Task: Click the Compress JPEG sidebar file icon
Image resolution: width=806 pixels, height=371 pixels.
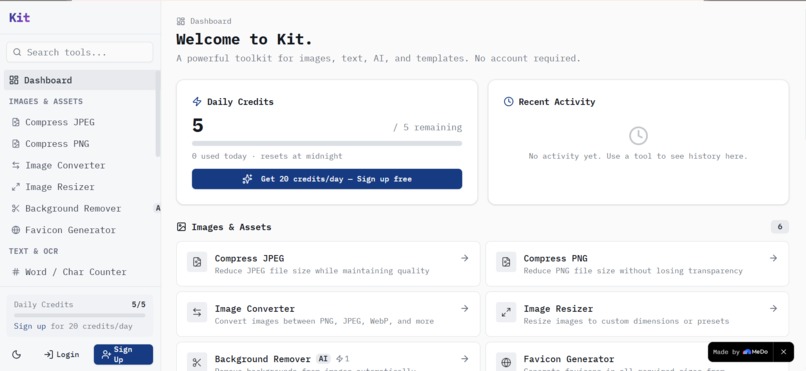Action: [16, 122]
